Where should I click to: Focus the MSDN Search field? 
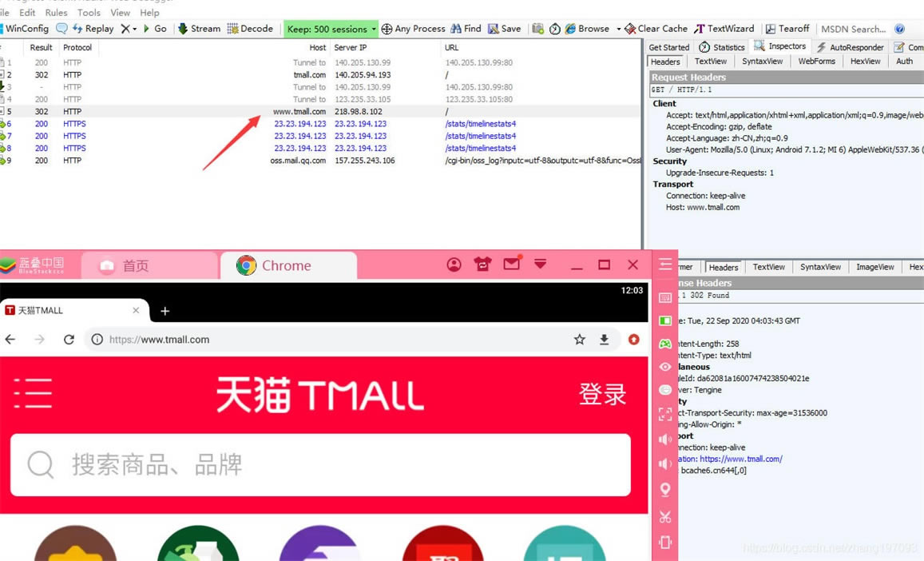[x=853, y=29]
